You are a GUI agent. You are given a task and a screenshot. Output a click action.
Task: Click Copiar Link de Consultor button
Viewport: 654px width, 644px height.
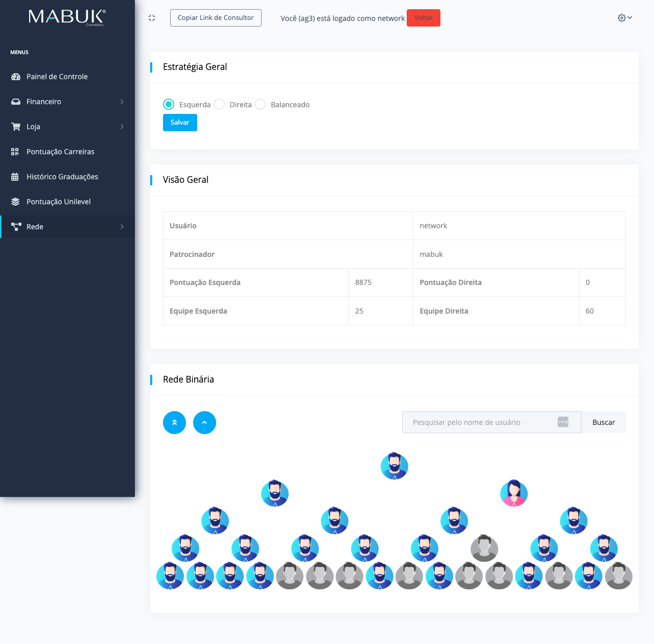[216, 18]
